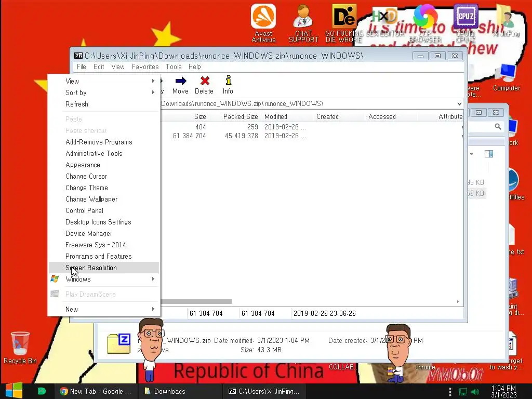
Task: Open the Tools menu in 7-Zip
Action: (174, 66)
